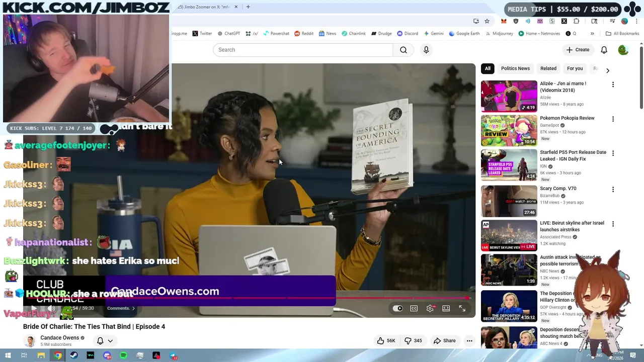
Task: Dislike the video with thumbs down
Action: [x=414, y=340]
